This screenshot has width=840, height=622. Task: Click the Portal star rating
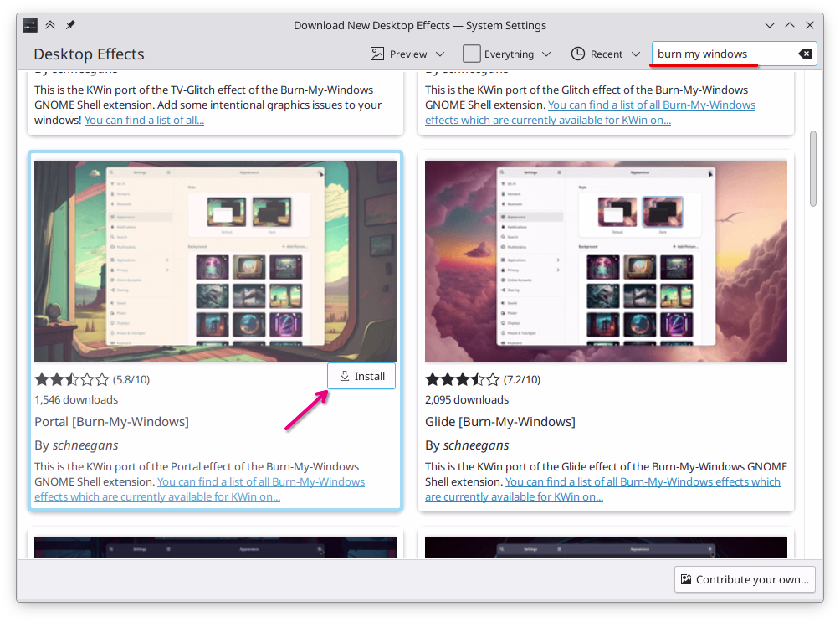pyautogui.click(x=72, y=380)
